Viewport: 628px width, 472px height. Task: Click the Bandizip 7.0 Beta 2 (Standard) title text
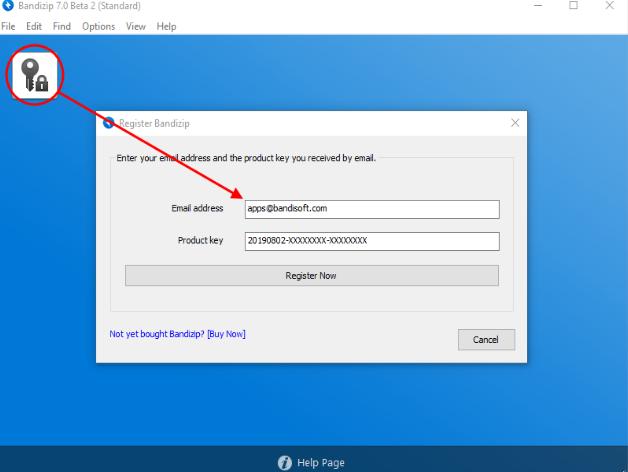79,6
